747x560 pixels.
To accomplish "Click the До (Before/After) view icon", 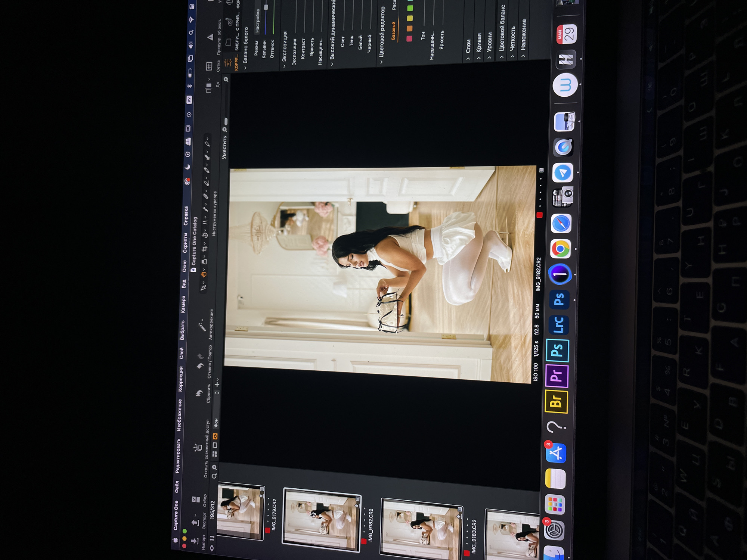I will [208, 88].
